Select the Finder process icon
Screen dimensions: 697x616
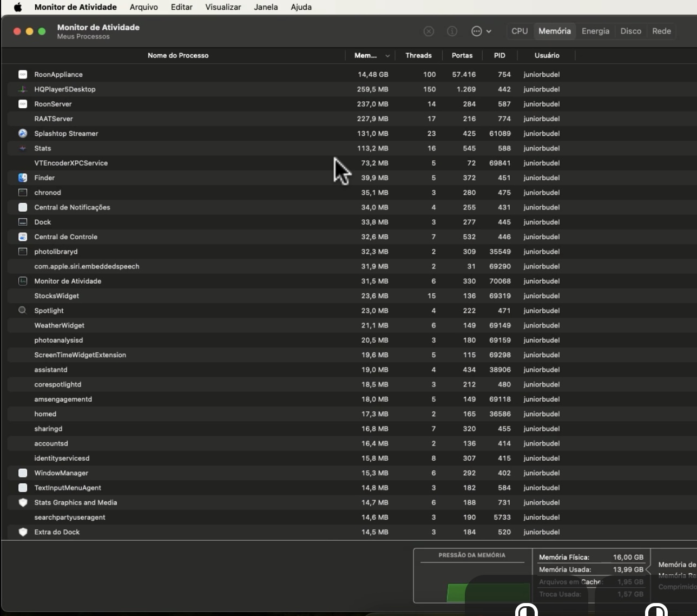click(x=23, y=178)
